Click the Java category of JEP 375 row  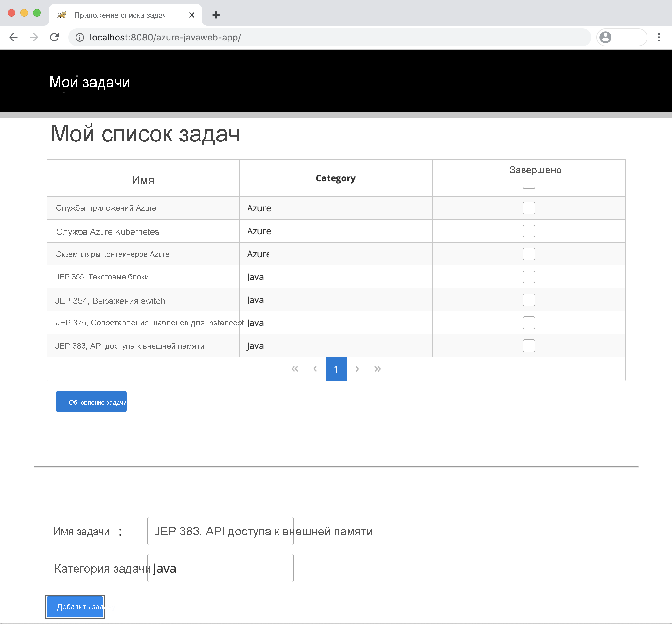255,323
